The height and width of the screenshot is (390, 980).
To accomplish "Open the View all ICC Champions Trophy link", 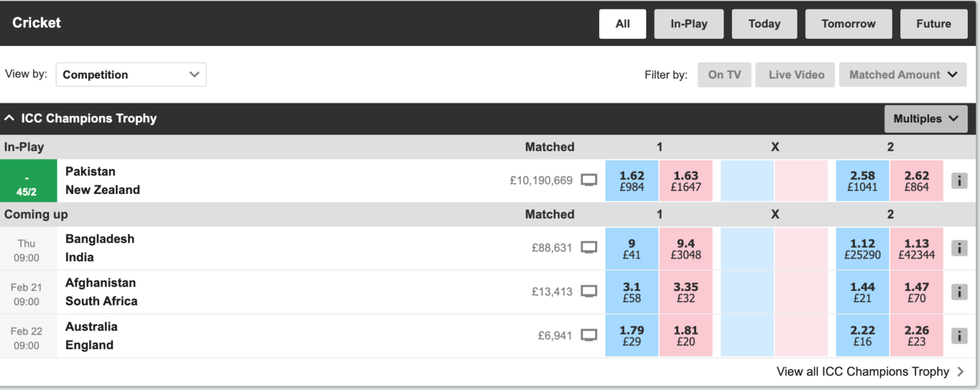I will tap(863, 371).
